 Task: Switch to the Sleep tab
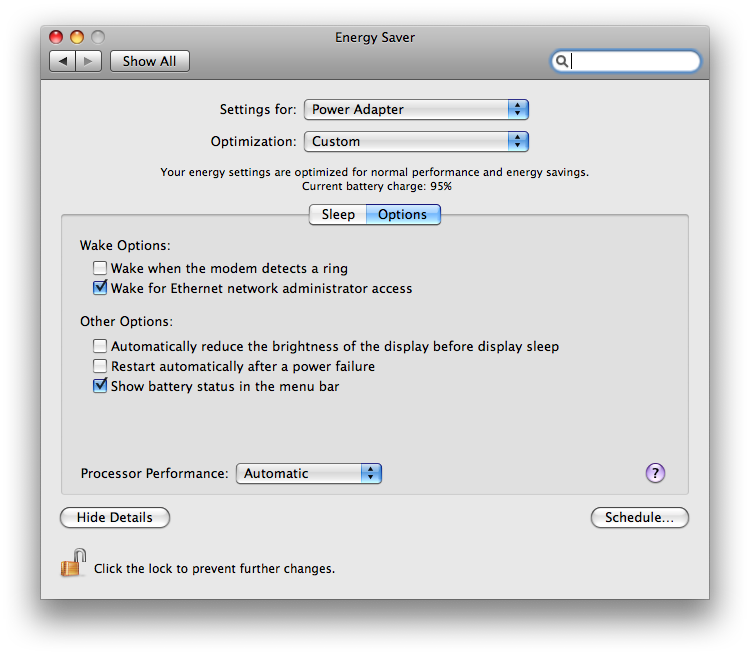338,214
